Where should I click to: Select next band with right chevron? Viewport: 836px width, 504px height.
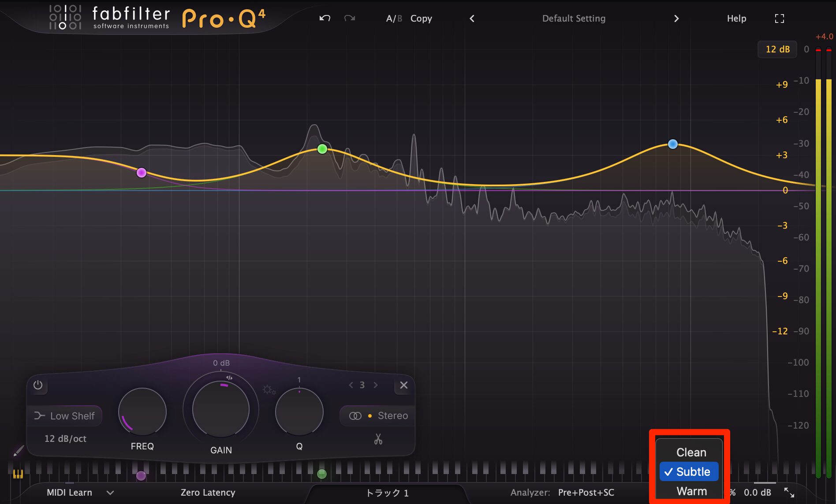pyautogui.click(x=376, y=385)
